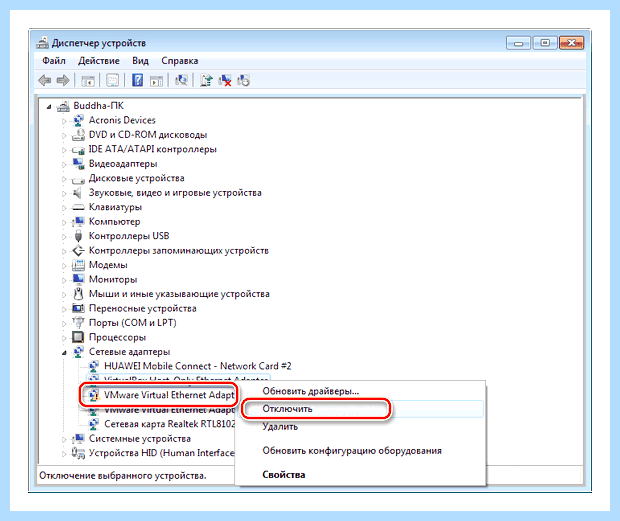Screen dimensions: 620x521
Task: Click the Back arrow toolbar icon
Action: (x=45, y=81)
